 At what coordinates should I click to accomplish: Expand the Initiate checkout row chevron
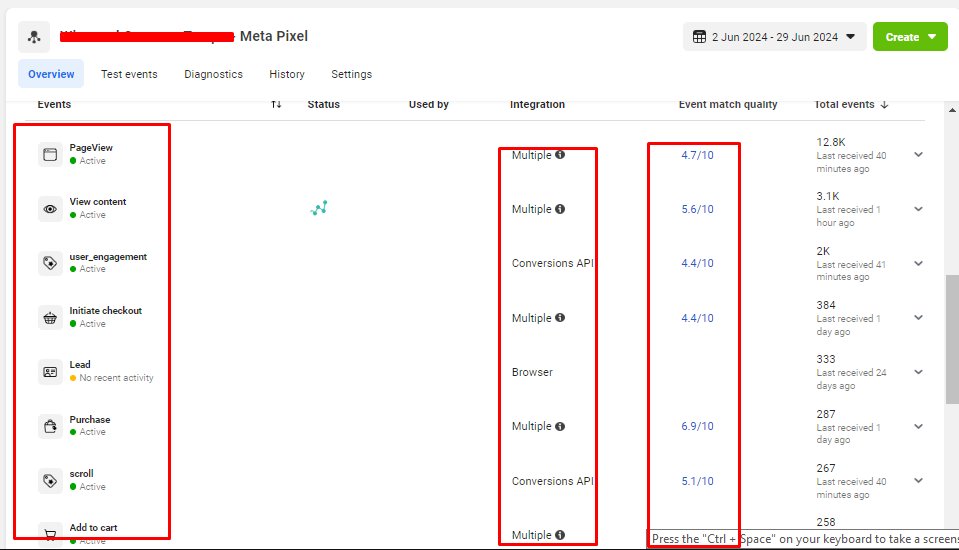click(918, 318)
